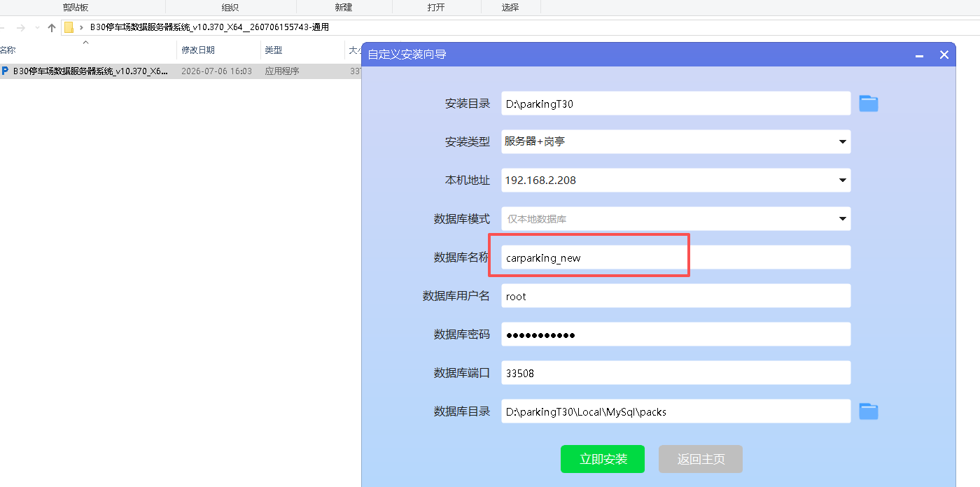Edit the database port 33508 field
Image resolution: width=980 pixels, height=487 pixels.
pyautogui.click(x=676, y=373)
